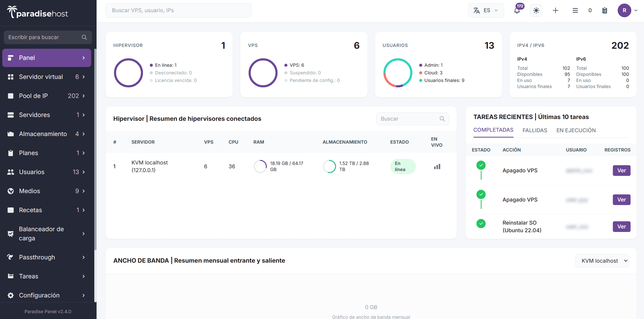Image resolution: width=644 pixels, height=319 pixels.
Task: Click Ver next to Apagado VPS
Action: [621, 171]
